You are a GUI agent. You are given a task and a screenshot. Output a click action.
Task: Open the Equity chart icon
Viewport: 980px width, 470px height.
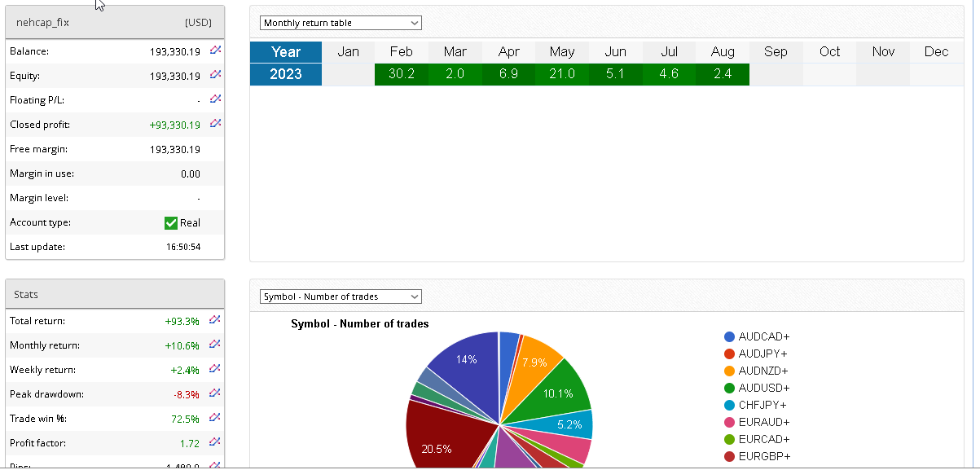tap(215, 75)
